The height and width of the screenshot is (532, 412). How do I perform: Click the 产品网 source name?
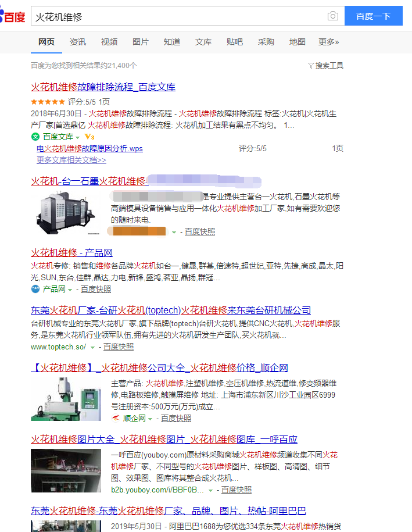[54, 289]
